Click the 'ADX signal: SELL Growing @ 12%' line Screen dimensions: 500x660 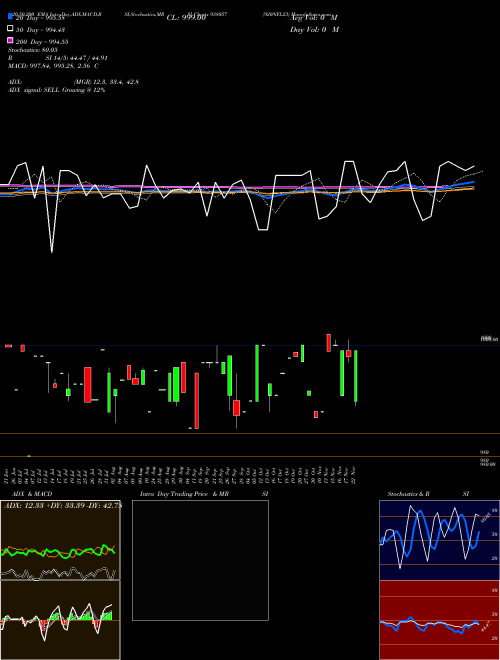[56, 90]
